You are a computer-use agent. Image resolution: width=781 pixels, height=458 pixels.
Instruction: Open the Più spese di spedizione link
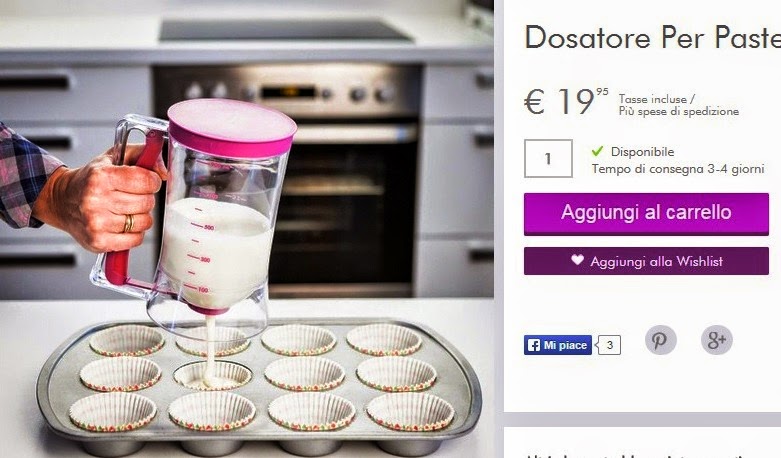[678, 112]
